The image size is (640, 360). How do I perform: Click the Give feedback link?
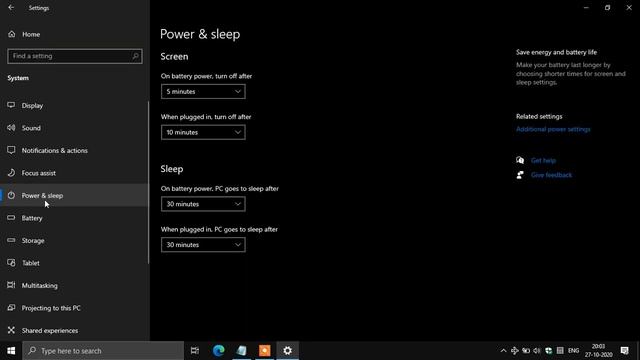coord(551,175)
